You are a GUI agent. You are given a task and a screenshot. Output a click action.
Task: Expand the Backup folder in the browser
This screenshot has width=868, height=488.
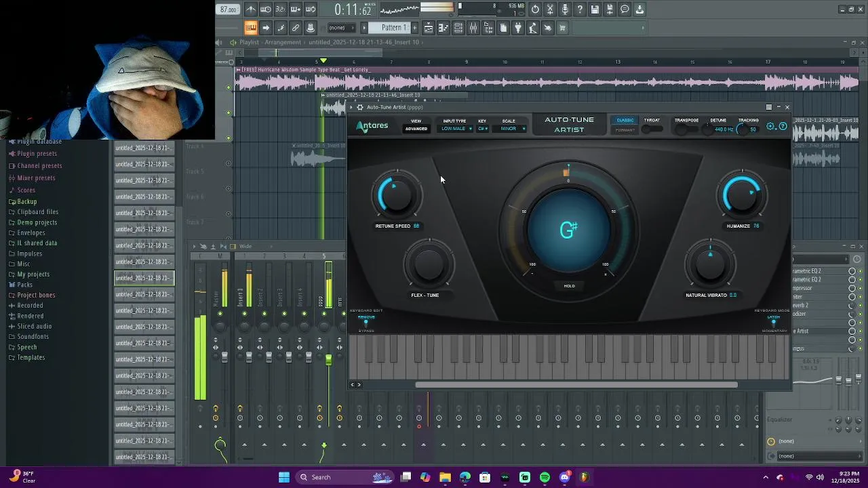pyautogui.click(x=26, y=202)
